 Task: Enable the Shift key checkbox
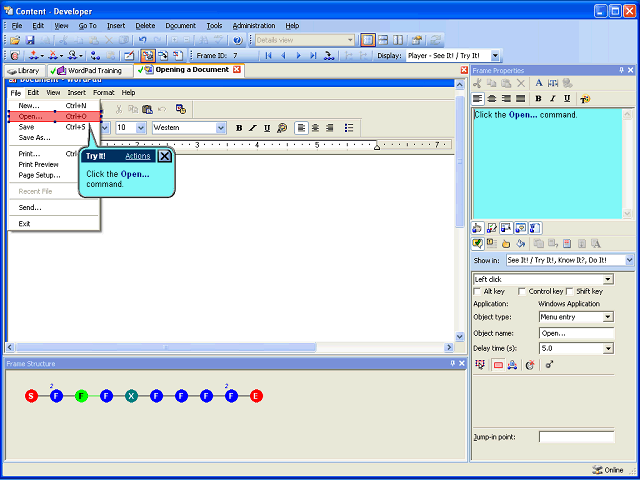(569, 291)
